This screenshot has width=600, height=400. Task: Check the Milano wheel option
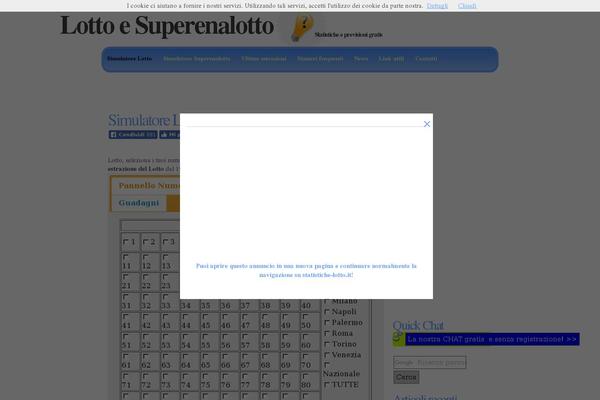[327, 301]
